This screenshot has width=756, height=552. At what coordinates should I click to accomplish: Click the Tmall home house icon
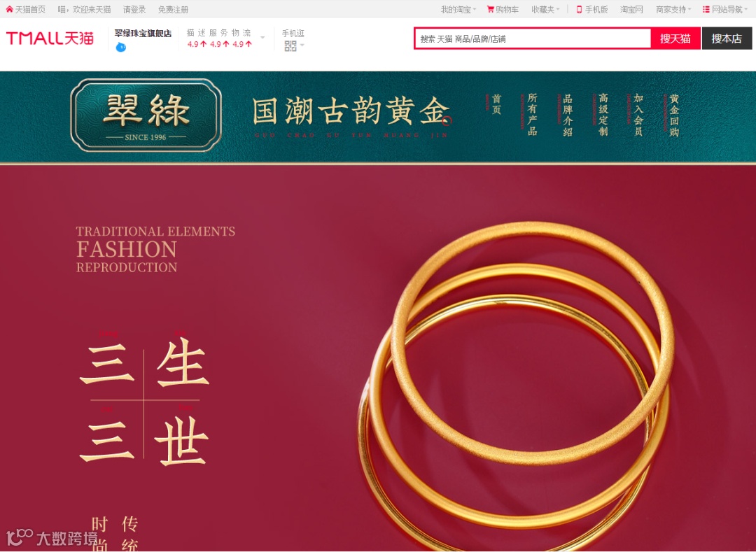(x=9, y=9)
